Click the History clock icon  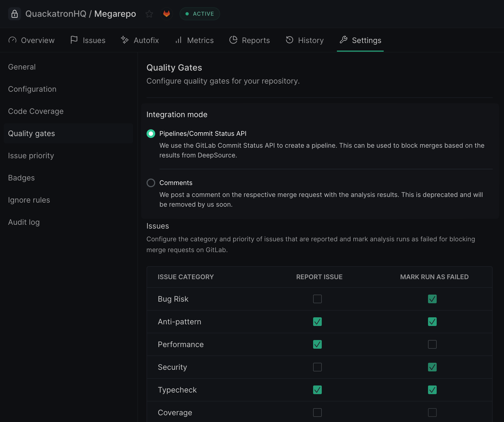[x=290, y=40]
